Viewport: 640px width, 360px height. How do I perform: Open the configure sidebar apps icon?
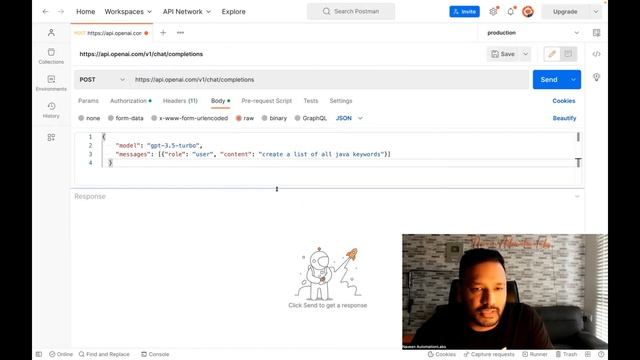tap(51, 138)
